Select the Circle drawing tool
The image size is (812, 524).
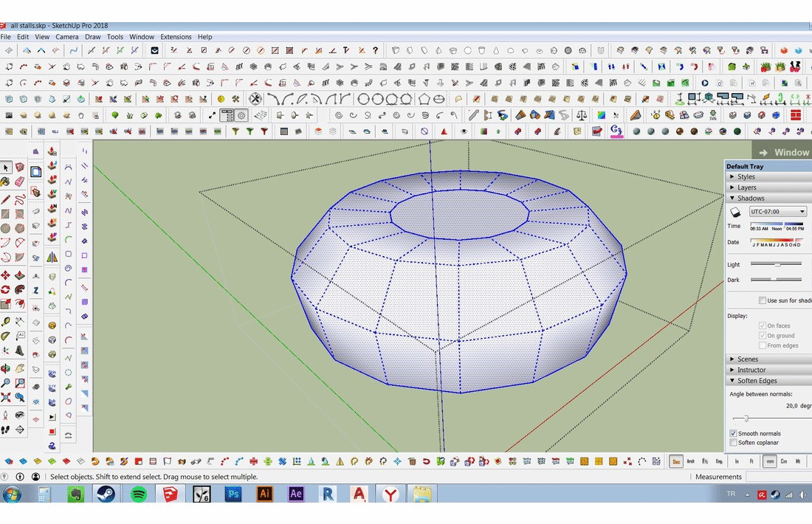(x=6, y=228)
